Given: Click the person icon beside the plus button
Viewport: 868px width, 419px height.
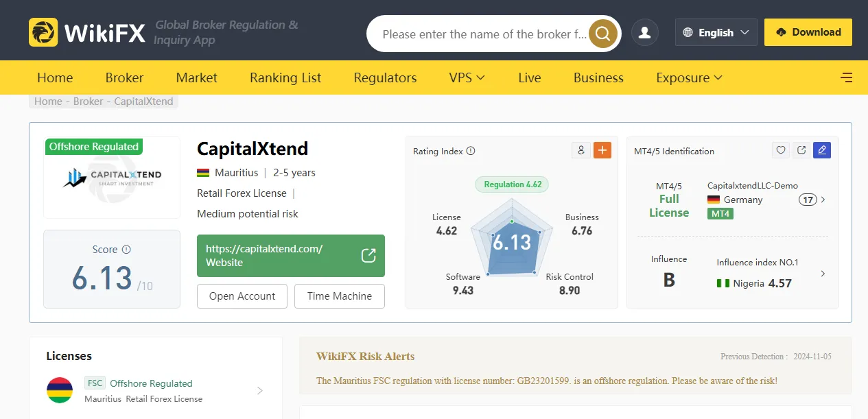Looking at the screenshot, I should [x=580, y=149].
